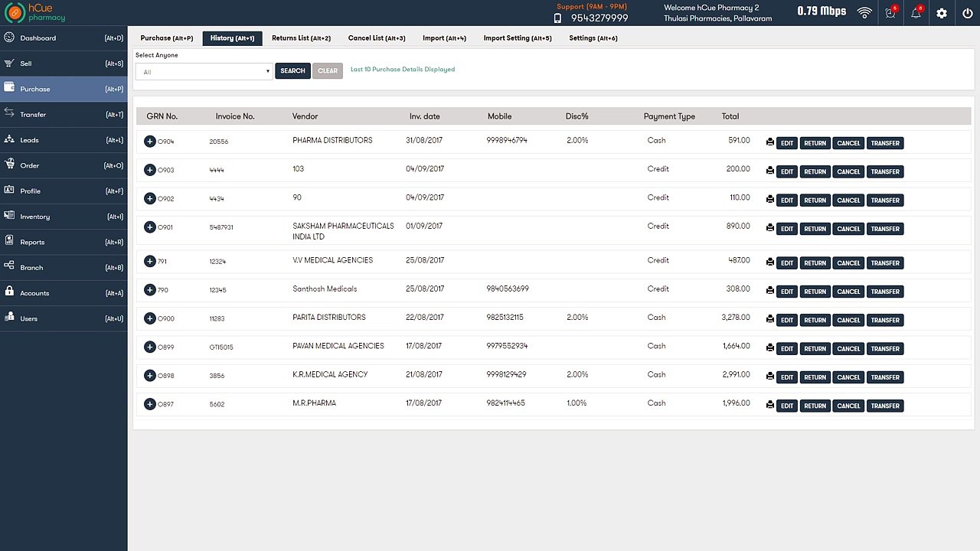This screenshot has width=980, height=551.
Task: Open Branch in sidebar
Action: tap(64, 268)
